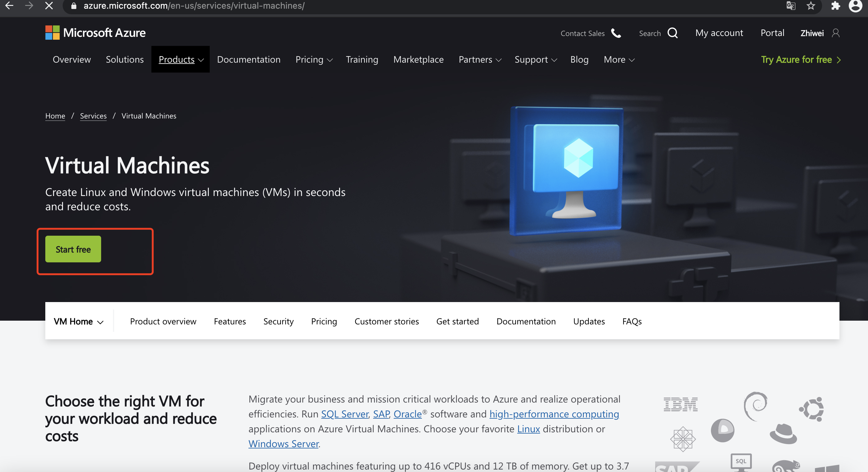
Task: Open the Overview nav item
Action: click(72, 59)
